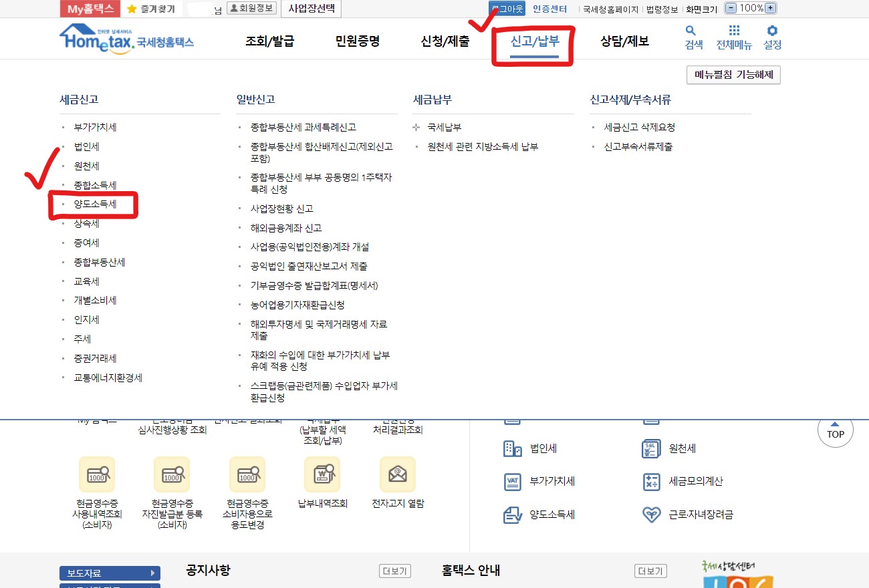
Task: Open the 민원증명 menu
Action: [358, 41]
